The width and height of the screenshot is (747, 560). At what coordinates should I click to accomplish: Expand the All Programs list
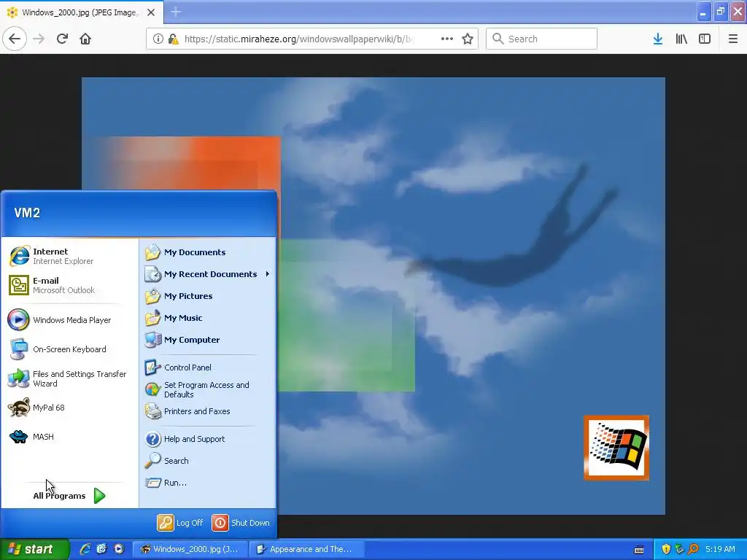pyautogui.click(x=69, y=496)
